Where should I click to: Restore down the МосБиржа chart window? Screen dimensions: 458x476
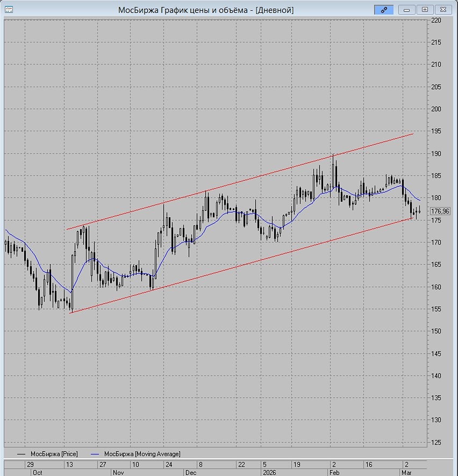click(425, 10)
